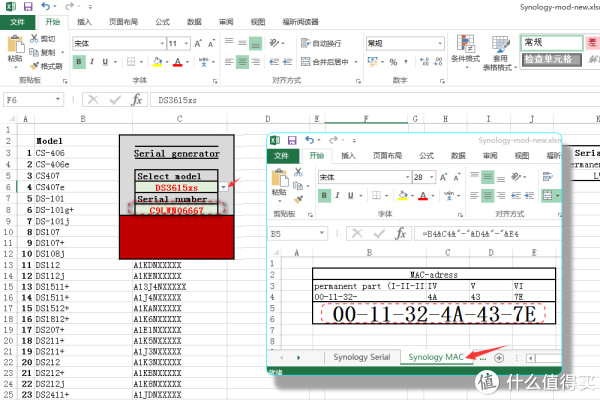Copy selection in main ribbon
Screen dimensions: 600x400
[x=43, y=52]
